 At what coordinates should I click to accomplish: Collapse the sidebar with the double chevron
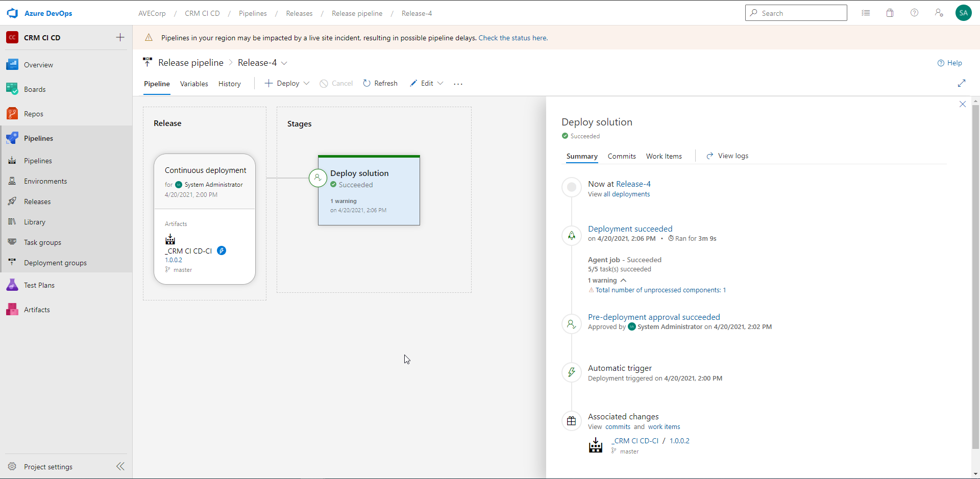[x=121, y=466]
